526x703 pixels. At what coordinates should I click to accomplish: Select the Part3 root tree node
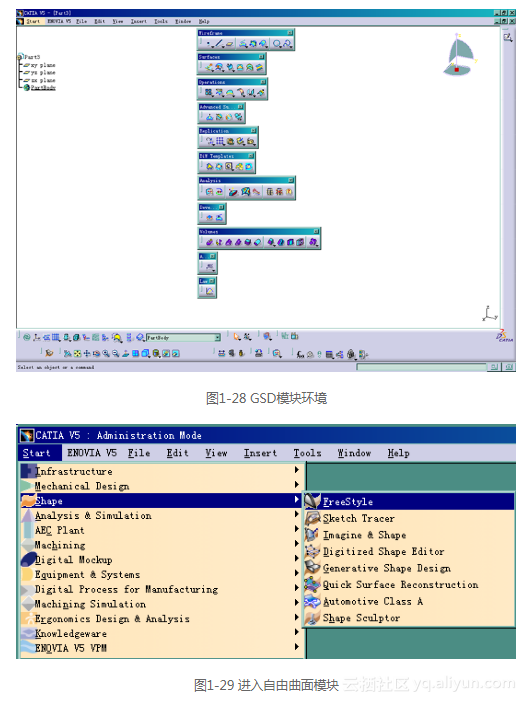coord(31,57)
